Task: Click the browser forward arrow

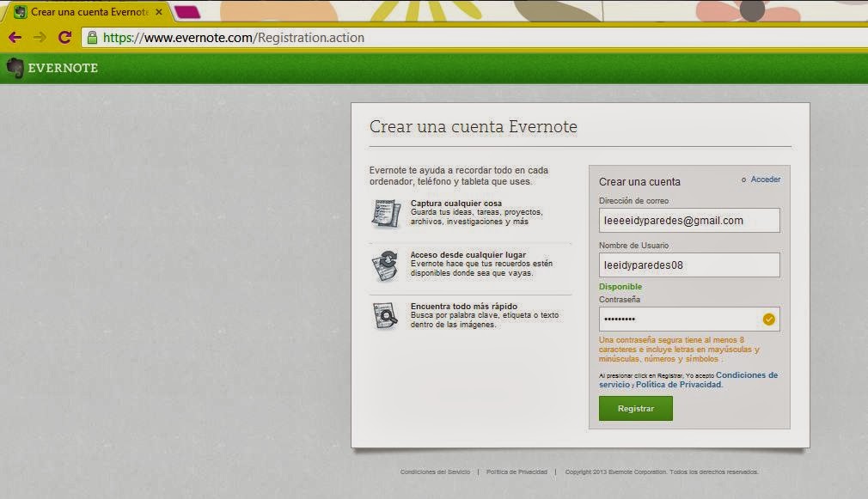Action: coord(40,38)
